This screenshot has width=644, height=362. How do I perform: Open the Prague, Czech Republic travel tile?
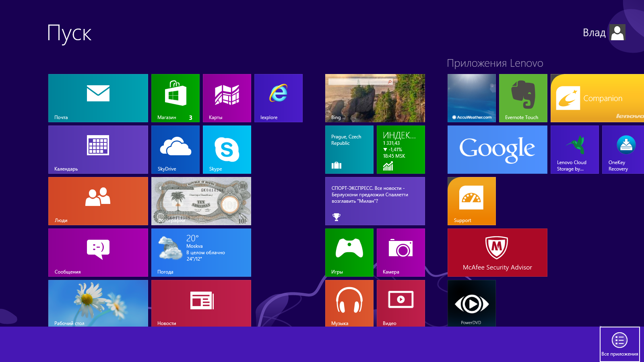tap(349, 150)
